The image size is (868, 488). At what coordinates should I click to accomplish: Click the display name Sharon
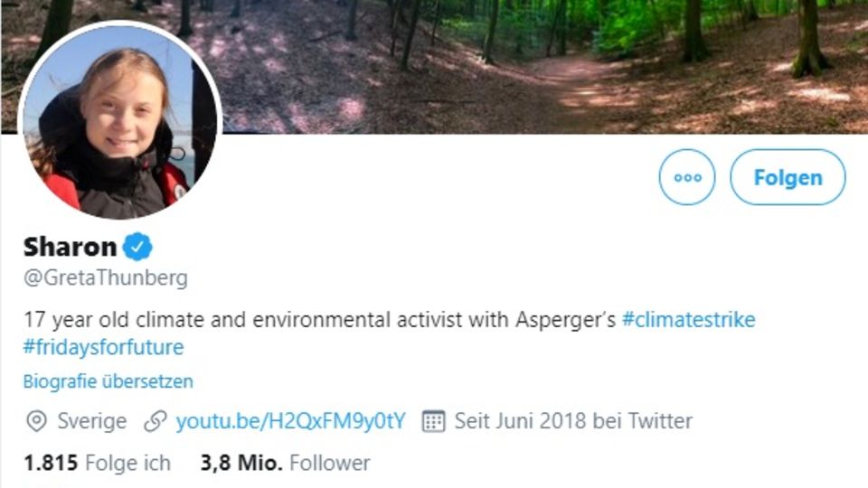(x=71, y=247)
